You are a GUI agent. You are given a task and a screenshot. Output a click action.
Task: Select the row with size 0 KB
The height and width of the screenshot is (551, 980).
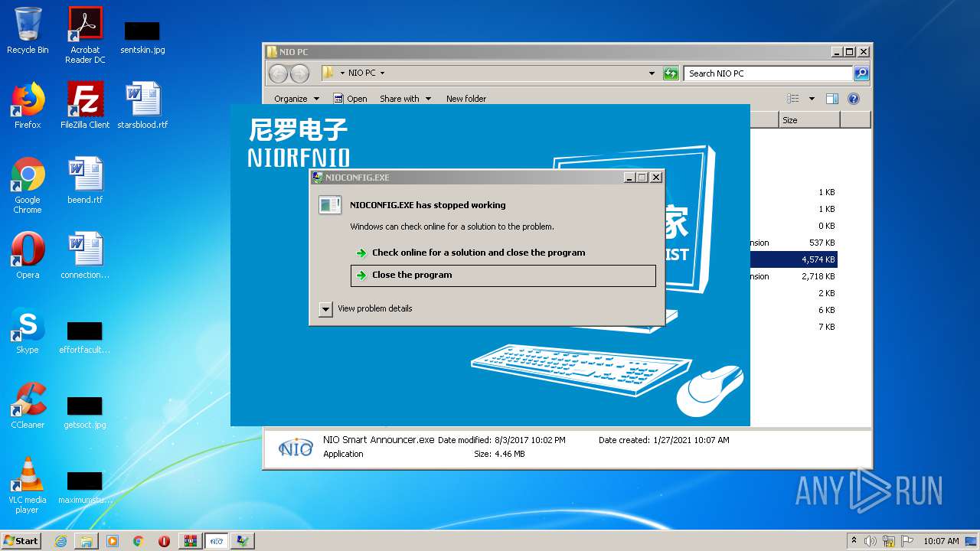point(793,226)
